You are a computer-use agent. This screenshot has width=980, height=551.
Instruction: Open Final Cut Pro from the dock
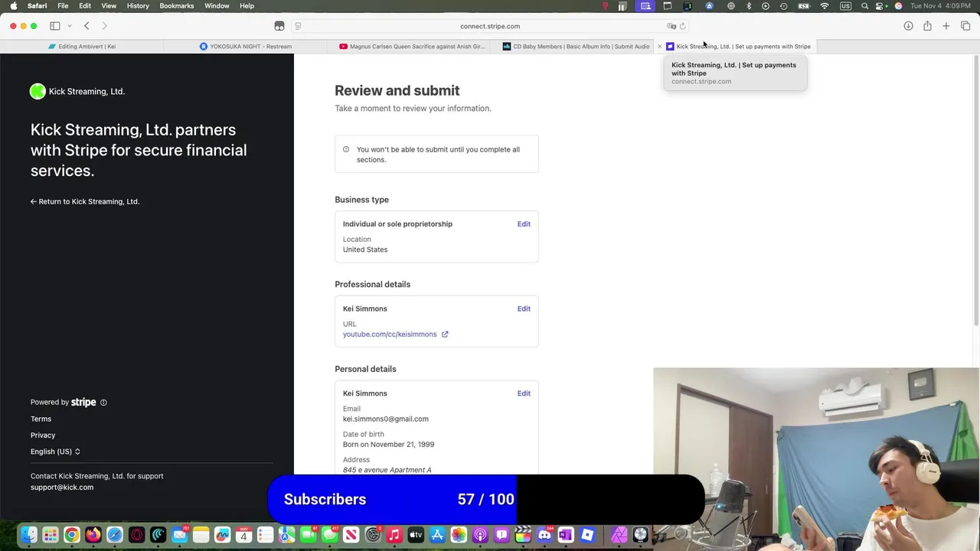523,535
